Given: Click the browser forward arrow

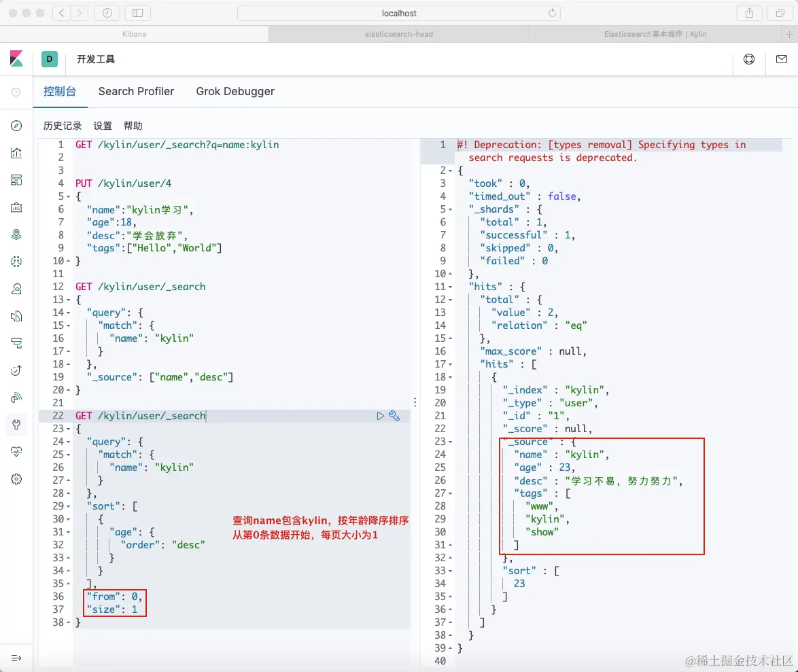Looking at the screenshot, I should point(79,13).
